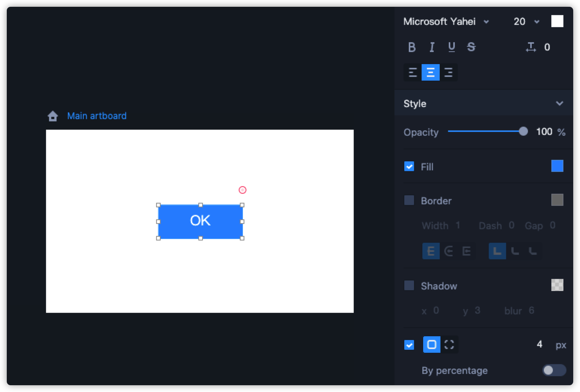Open the Fill color swatch
The height and width of the screenshot is (392, 580).
tap(557, 166)
